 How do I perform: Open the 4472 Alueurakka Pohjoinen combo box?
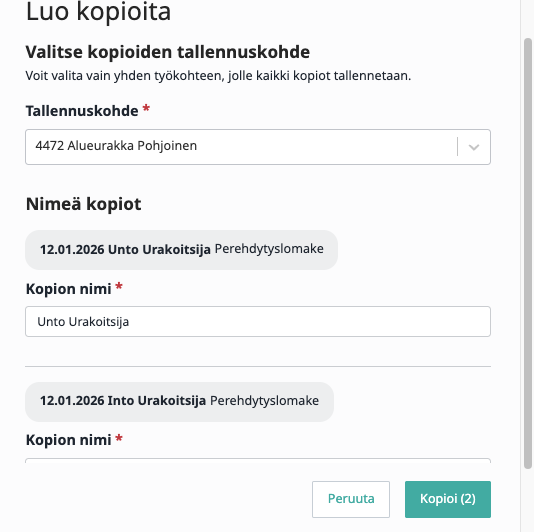click(x=258, y=147)
